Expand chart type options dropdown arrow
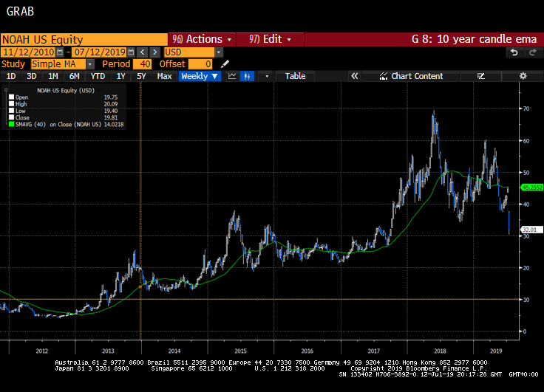544x392 pixels. pos(267,76)
